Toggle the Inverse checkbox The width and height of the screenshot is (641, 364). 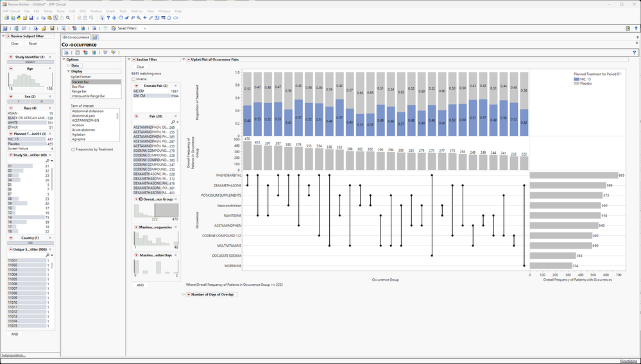(x=133, y=79)
